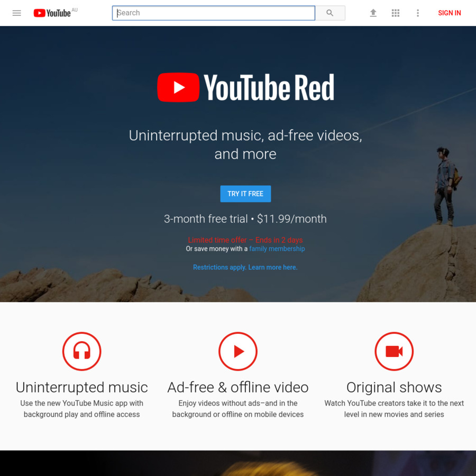
Task: Click the Original shows heading
Action: click(x=394, y=387)
